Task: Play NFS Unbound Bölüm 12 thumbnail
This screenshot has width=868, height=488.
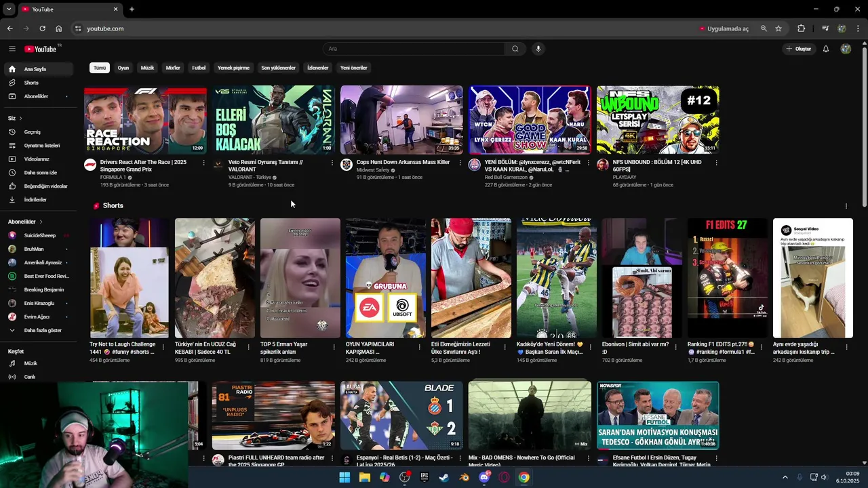Action: [658, 120]
